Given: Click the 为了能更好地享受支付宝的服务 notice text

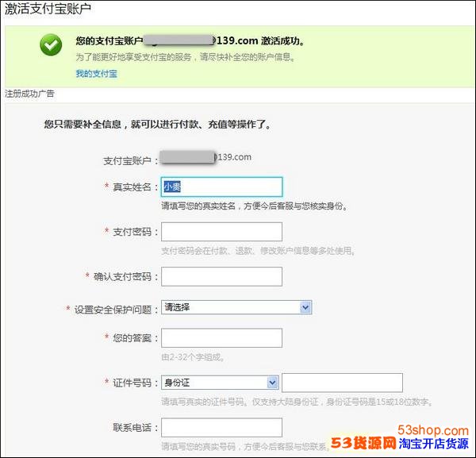Looking at the screenshot, I should click(x=186, y=57).
